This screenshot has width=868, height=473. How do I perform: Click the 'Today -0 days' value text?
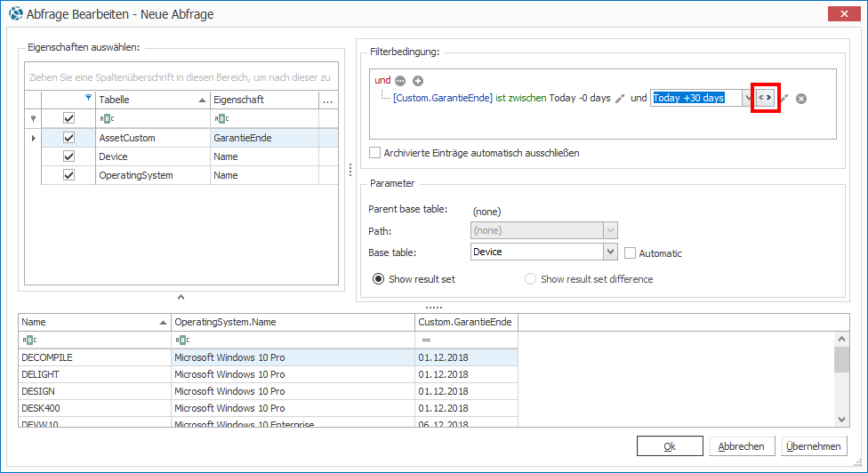580,98
